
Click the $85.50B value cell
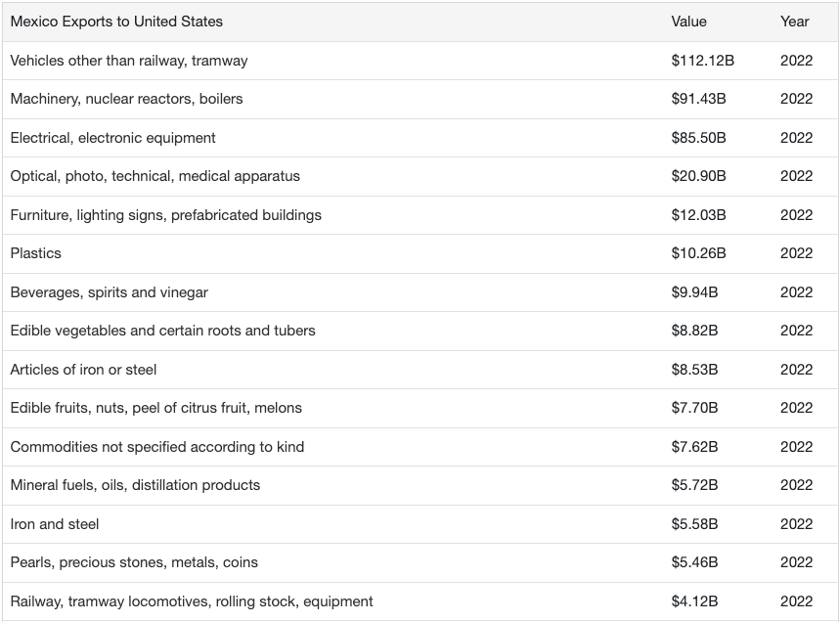coord(698,138)
